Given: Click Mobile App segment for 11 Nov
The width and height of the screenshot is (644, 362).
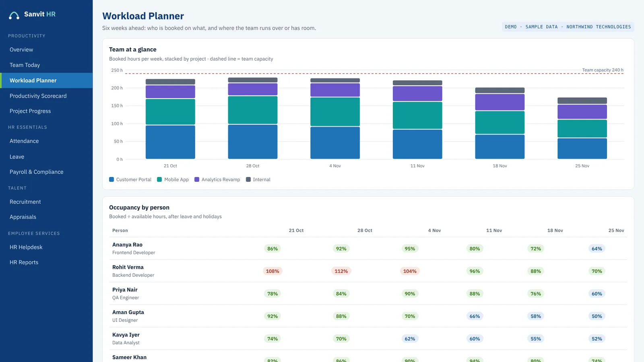Looking at the screenshot, I should pyautogui.click(x=417, y=115).
